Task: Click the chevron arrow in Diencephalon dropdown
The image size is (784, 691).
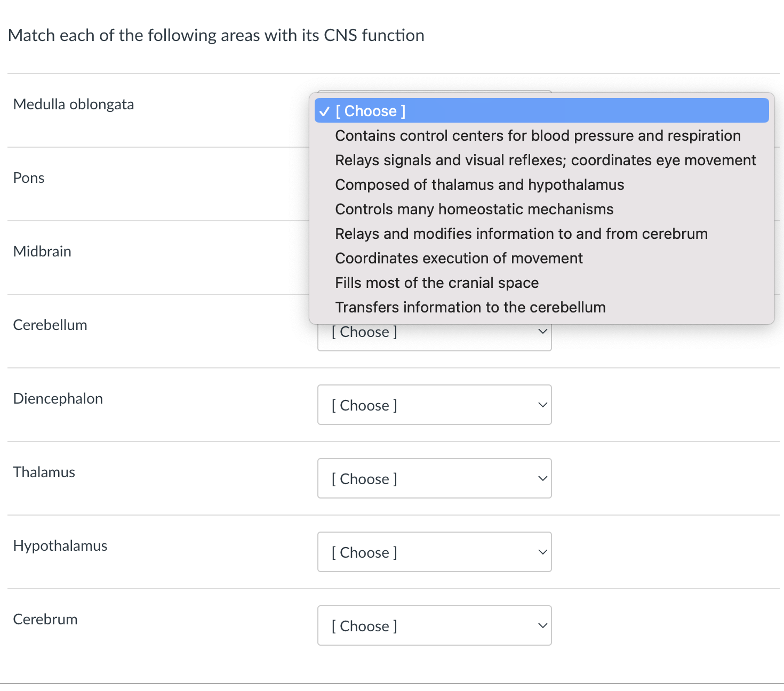Action: click(x=542, y=405)
